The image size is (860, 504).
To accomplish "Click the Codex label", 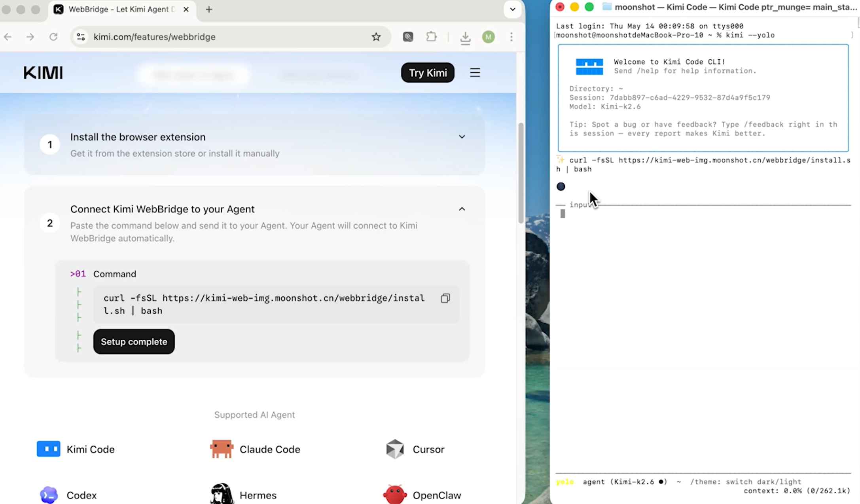I will point(81,495).
